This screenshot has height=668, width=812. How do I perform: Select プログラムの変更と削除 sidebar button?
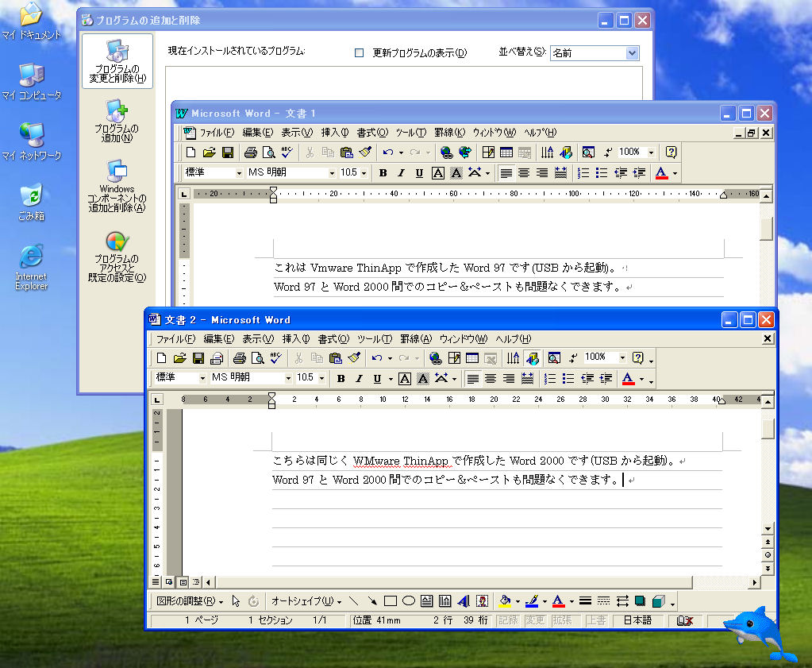pyautogui.click(x=117, y=61)
